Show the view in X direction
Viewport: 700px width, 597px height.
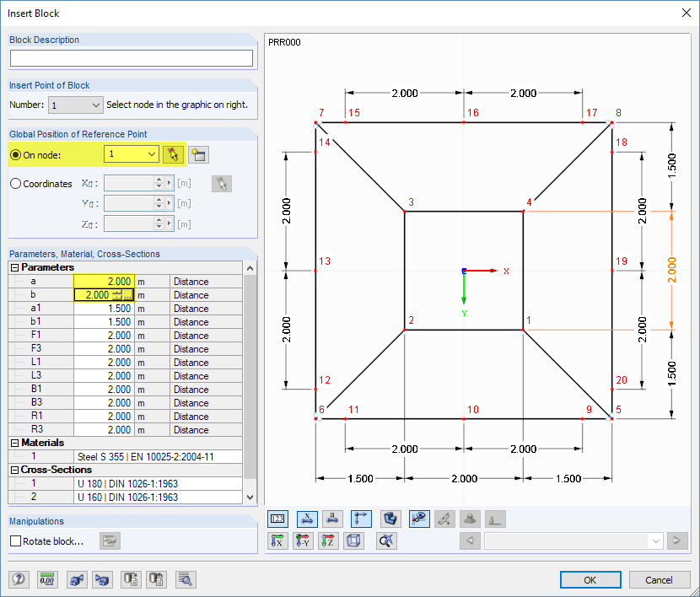(278, 541)
